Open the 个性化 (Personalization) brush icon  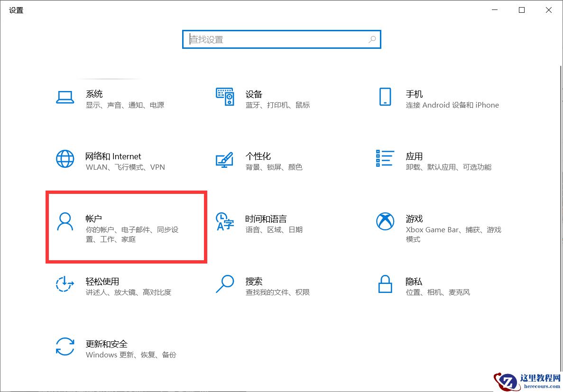225,159
